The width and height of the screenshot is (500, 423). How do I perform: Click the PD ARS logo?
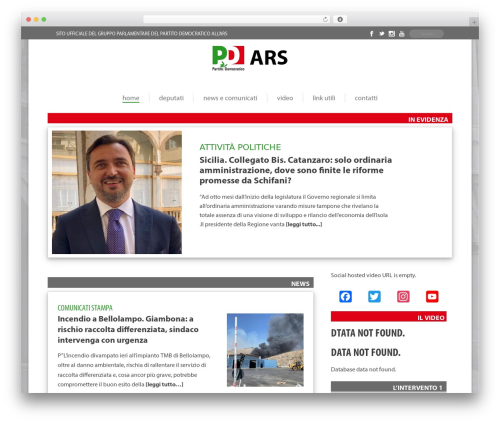pyautogui.click(x=250, y=58)
